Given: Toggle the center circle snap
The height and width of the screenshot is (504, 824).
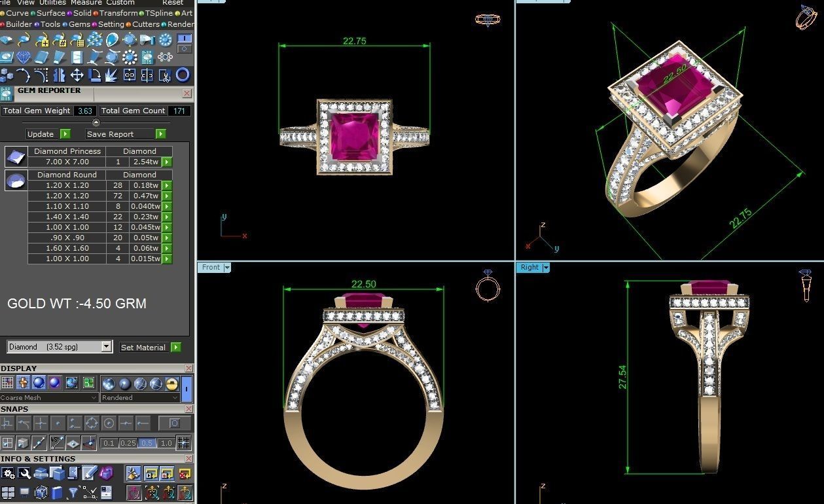Looking at the screenshot, I should point(109,423).
